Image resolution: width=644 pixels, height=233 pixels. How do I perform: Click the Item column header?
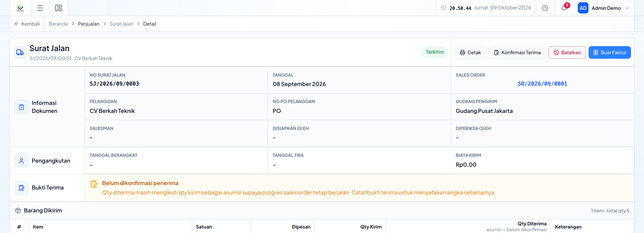pyautogui.click(x=38, y=227)
